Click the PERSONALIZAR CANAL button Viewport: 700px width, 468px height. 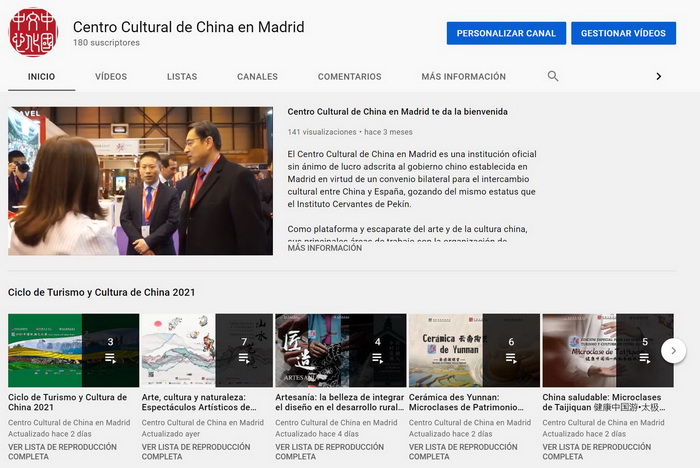[506, 33]
